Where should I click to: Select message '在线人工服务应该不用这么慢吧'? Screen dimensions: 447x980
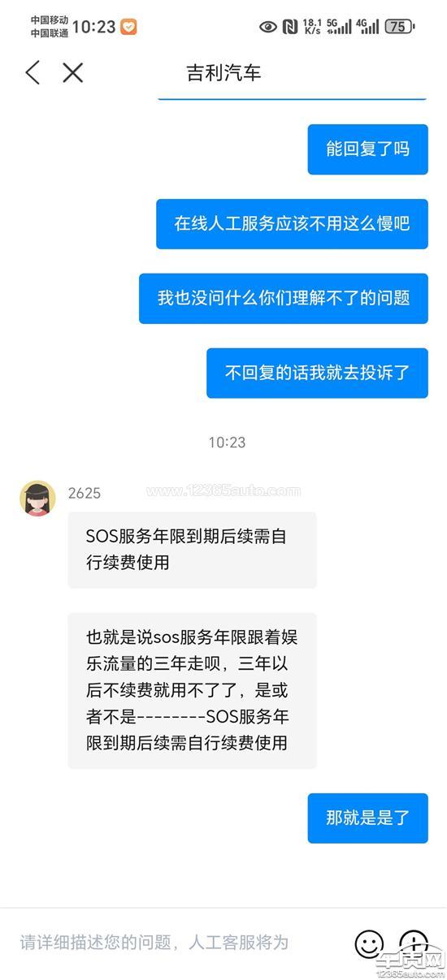click(x=292, y=224)
